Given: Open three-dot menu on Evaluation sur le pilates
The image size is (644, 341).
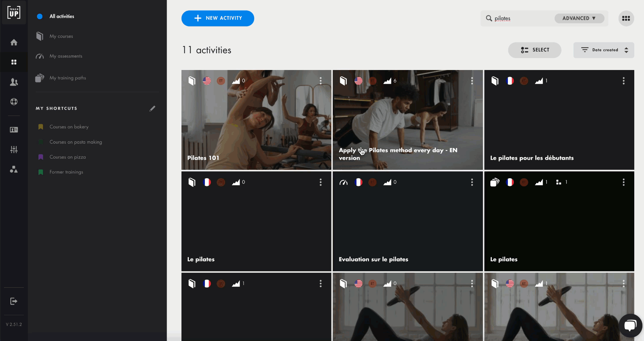Looking at the screenshot, I should click(472, 182).
